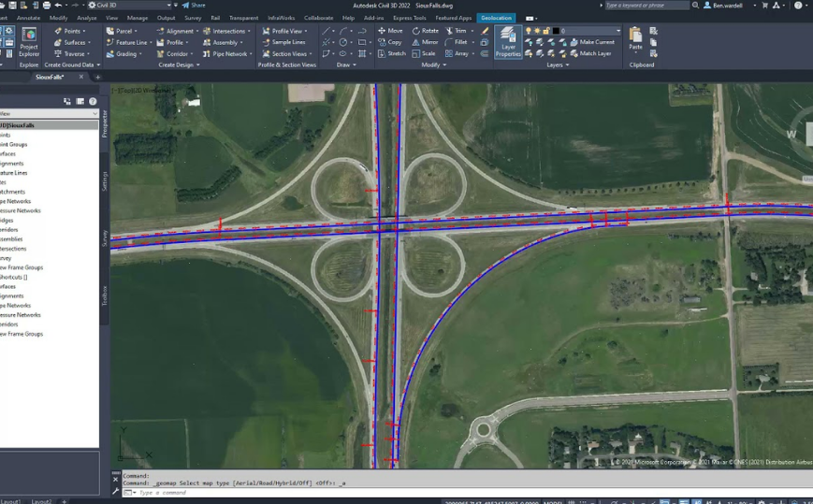Click the search magnifier icon

tap(695, 6)
